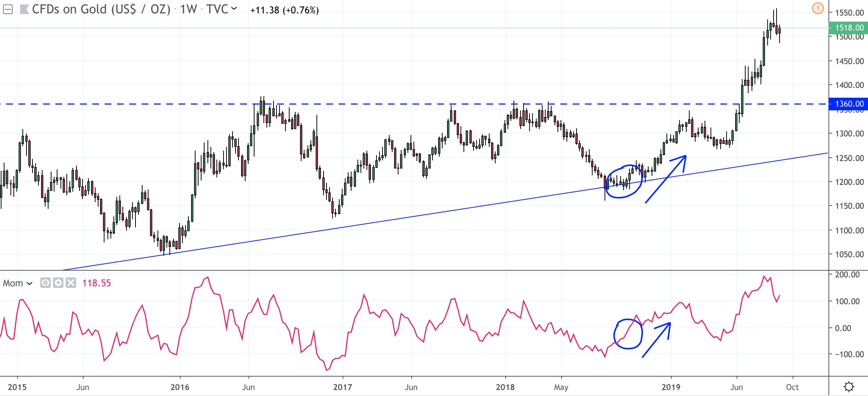Collapse the chart legend minus box
Image resolution: width=868 pixels, height=396 pixels.
pos(8,10)
